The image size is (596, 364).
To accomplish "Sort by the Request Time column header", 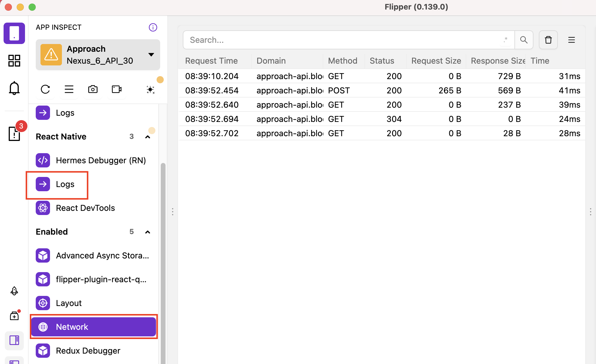I will point(211,61).
